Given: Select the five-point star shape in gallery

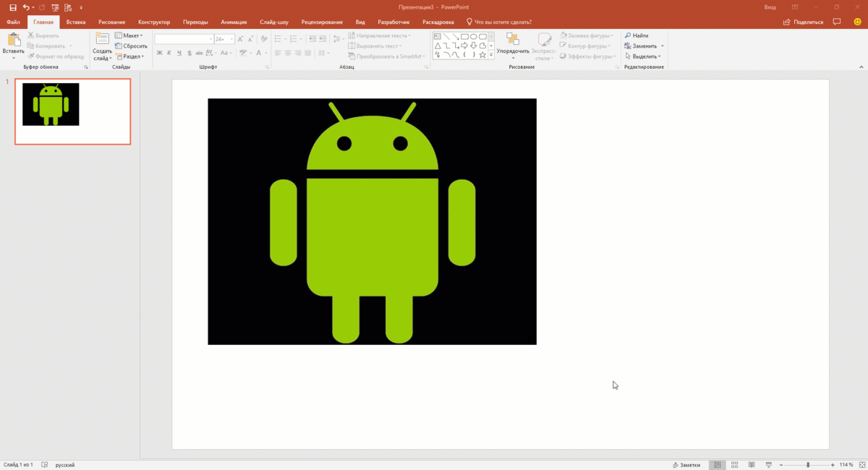Looking at the screenshot, I should (x=482, y=54).
